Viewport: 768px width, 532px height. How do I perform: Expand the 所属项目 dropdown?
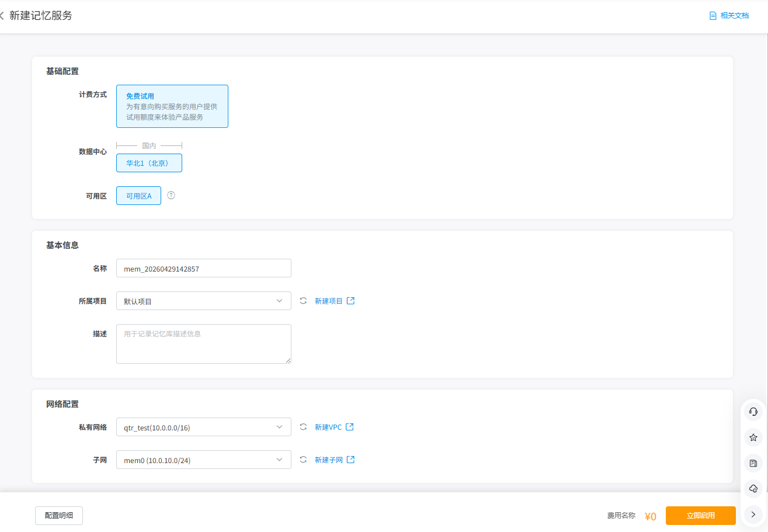click(203, 301)
